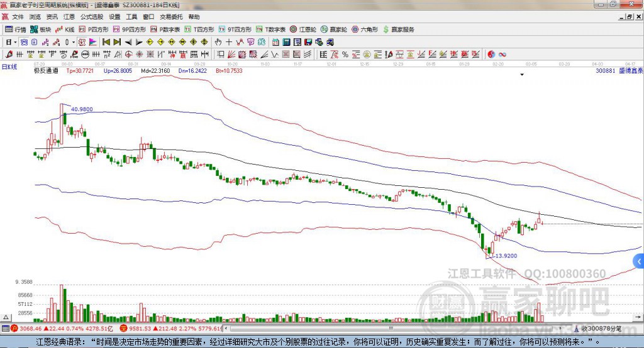This screenshot has width=644, height=348.
Task: Click the percent % tool icon
Action: click(345, 54)
